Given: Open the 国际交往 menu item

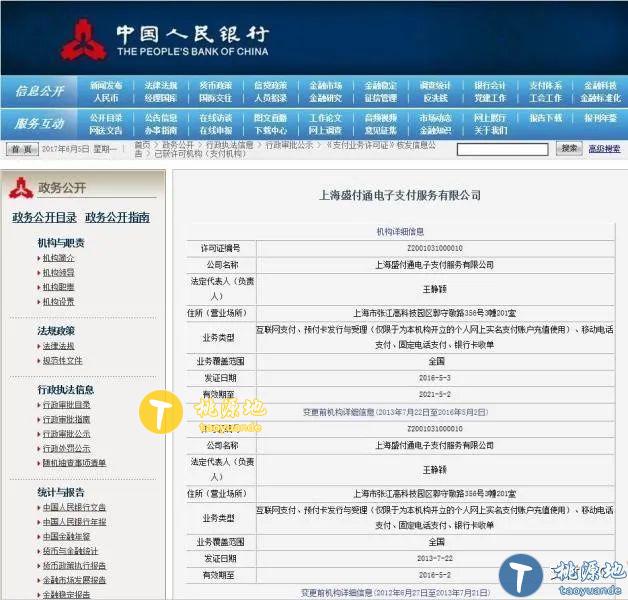Looking at the screenshot, I should pyautogui.click(x=215, y=98).
